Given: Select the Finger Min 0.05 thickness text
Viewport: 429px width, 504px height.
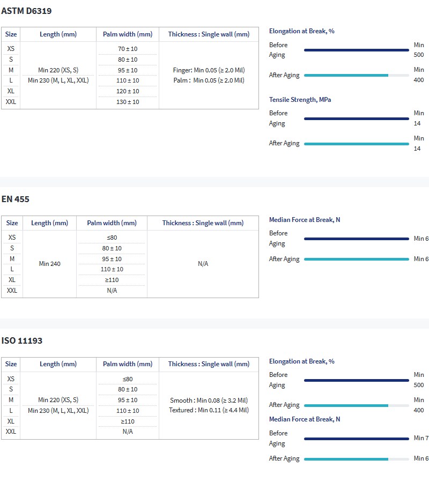Looking at the screenshot, I should coord(209,70).
